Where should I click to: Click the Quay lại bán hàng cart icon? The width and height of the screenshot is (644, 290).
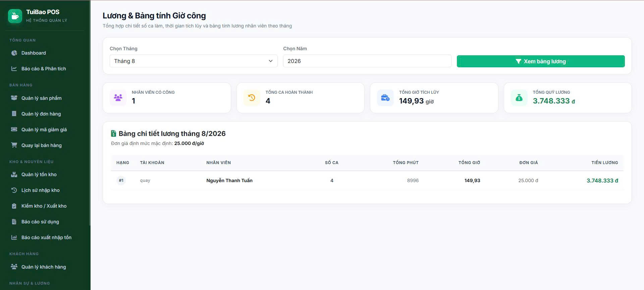[x=14, y=145]
